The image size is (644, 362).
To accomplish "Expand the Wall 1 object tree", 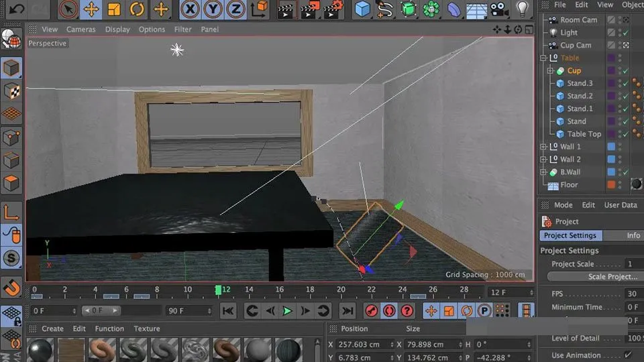I will (544, 147).
